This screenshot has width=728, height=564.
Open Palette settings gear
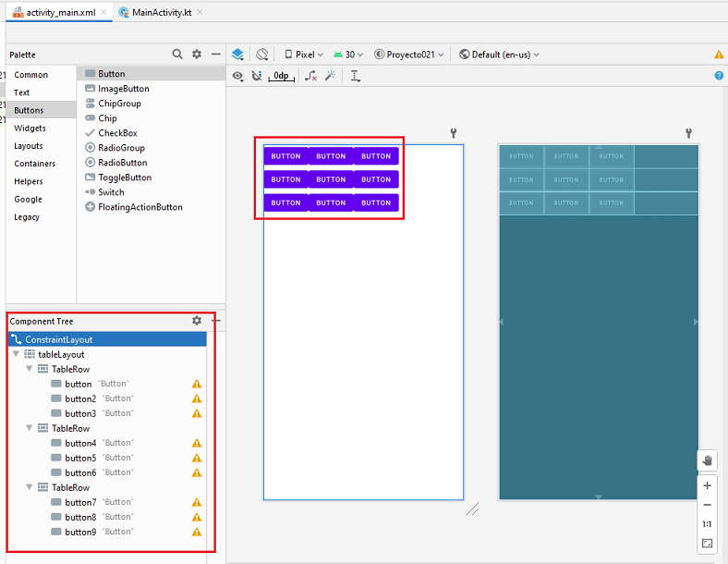click(x=197, y=54)
